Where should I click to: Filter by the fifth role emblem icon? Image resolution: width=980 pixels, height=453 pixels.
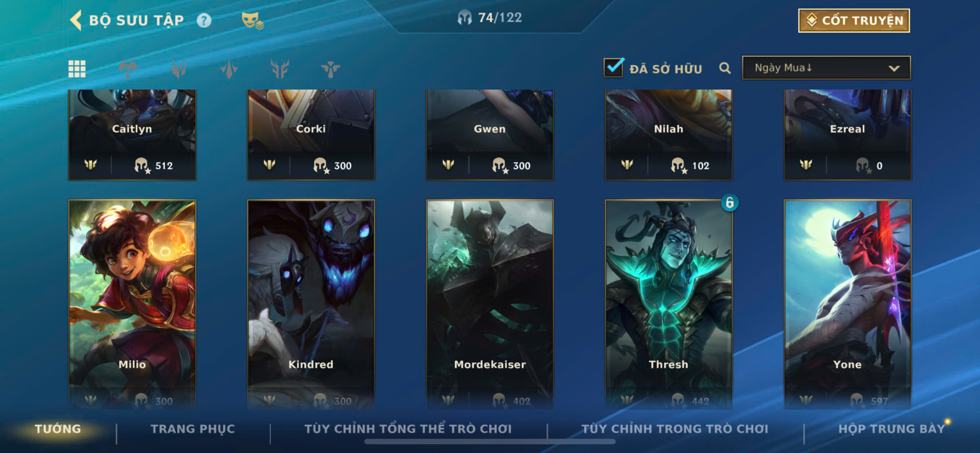(330, 69)
